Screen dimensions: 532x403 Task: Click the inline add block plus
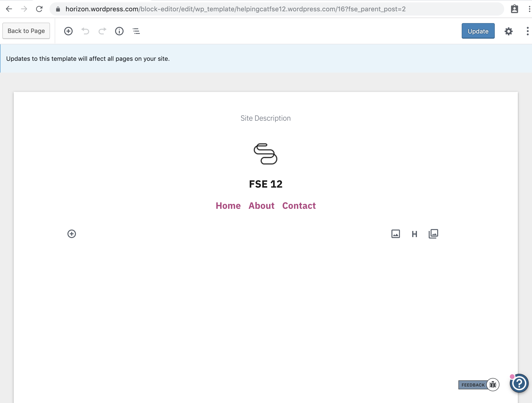(71, 234)
